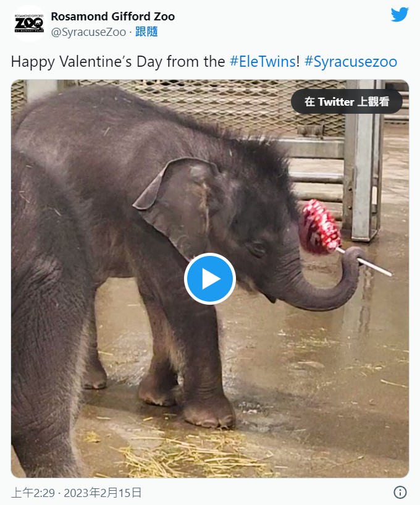Click the blue Twitter bird logo
This screenshot has height=505, width=420.
(400, 14)
